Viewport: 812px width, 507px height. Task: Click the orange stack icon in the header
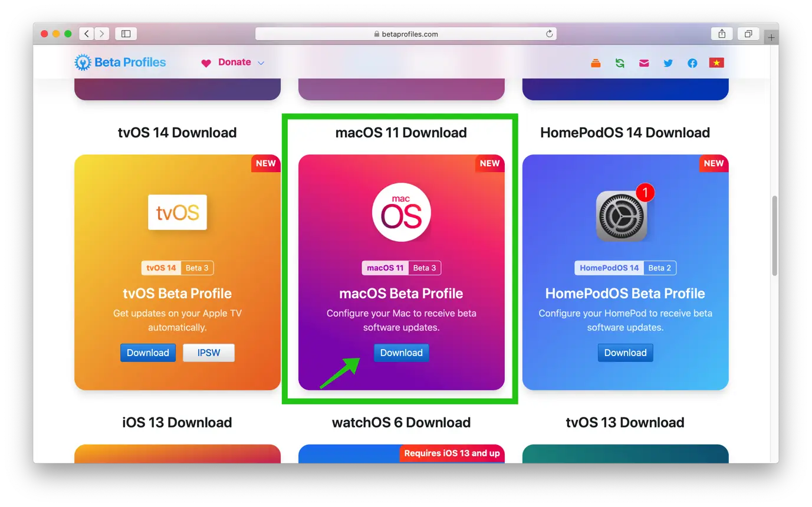pos(596,63)
